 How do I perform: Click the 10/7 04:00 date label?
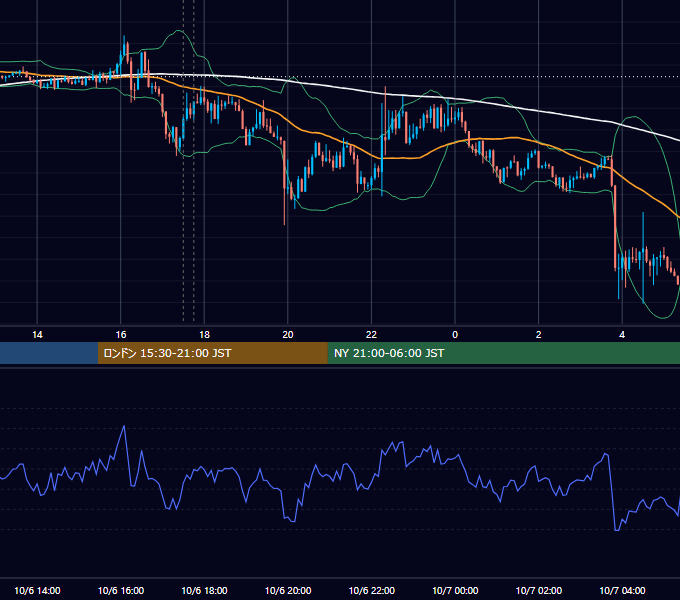pos(622,590)
